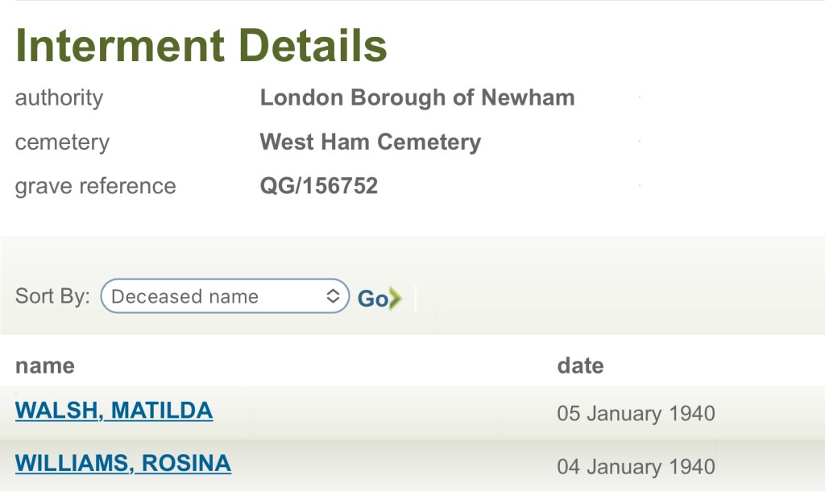The width and height of the screenshot is (825, 504).
Task: Open the WILLIAMS, ROSINA record link
Action: [122, 464]
